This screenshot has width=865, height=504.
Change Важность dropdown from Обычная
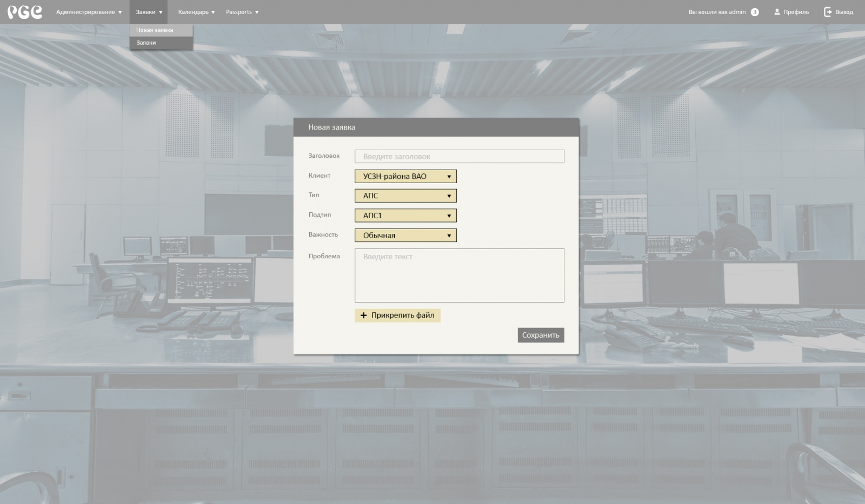coord(405,236)
